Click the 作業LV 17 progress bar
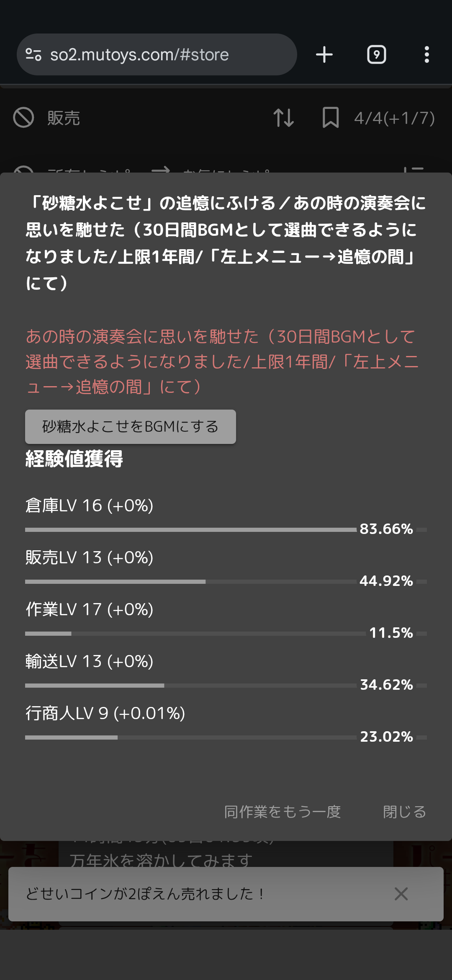The image size is (452, 980). (x=226, y=634)
